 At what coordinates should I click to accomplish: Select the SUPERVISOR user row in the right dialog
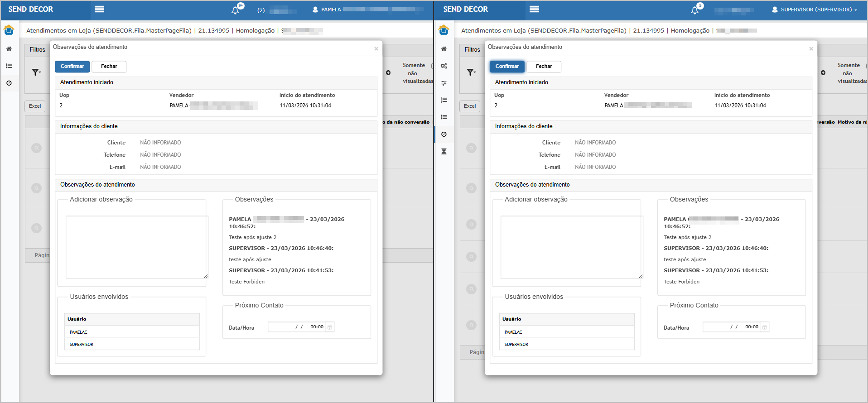point(566,344)
